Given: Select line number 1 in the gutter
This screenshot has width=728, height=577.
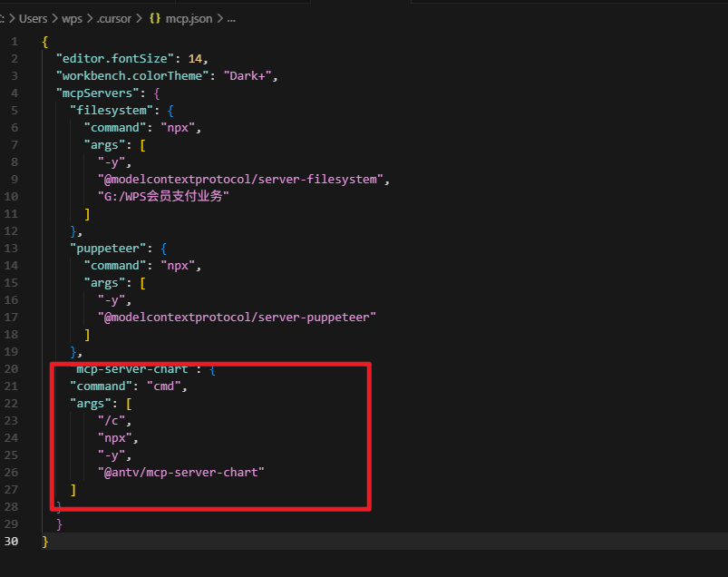Looking at the screenshot, I should [x=15, y=42].
